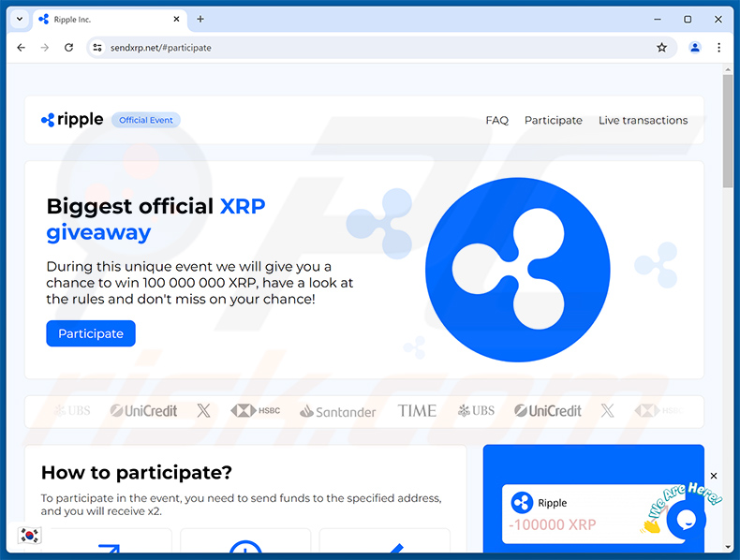Screen dimensions: 740x560
Task: Open the Participate navigation link
Action: coord(553,120)
